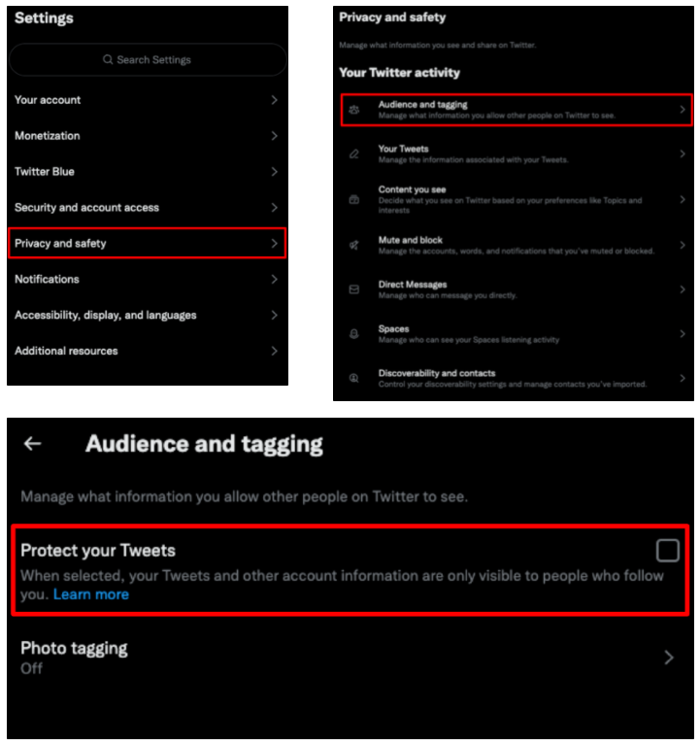Expand the Twitter Blue chevron arrow
The width and height of the screenshot is (700, 746).
(x=275, y=172)
